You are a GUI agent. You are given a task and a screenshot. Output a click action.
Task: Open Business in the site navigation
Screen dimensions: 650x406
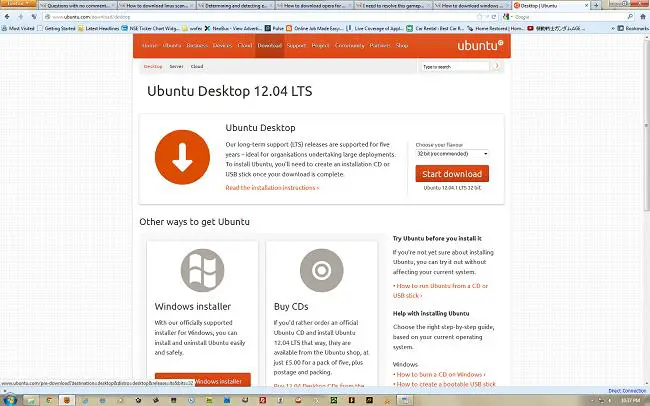click(x=197, y=46)
